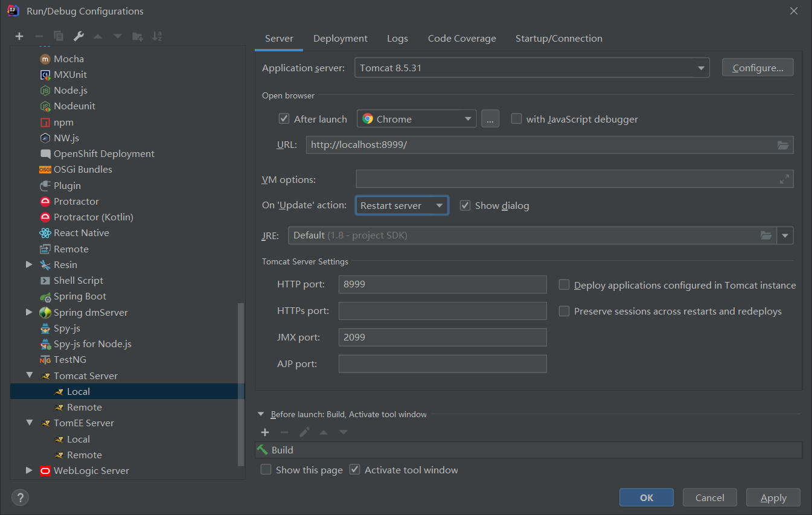Click the Protractor (Kotlin) icon
This screenshot has width=812, height=515.
coord(45,217)
